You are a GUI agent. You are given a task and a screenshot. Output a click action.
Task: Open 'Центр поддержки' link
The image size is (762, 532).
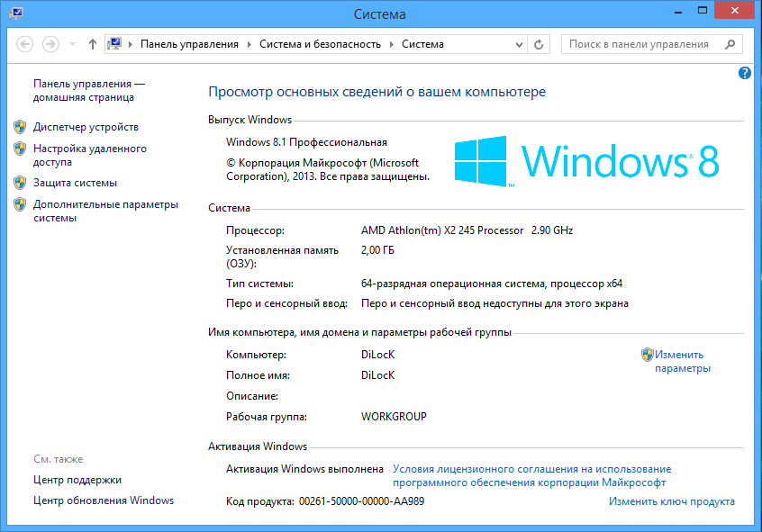[x=77, y=480]
